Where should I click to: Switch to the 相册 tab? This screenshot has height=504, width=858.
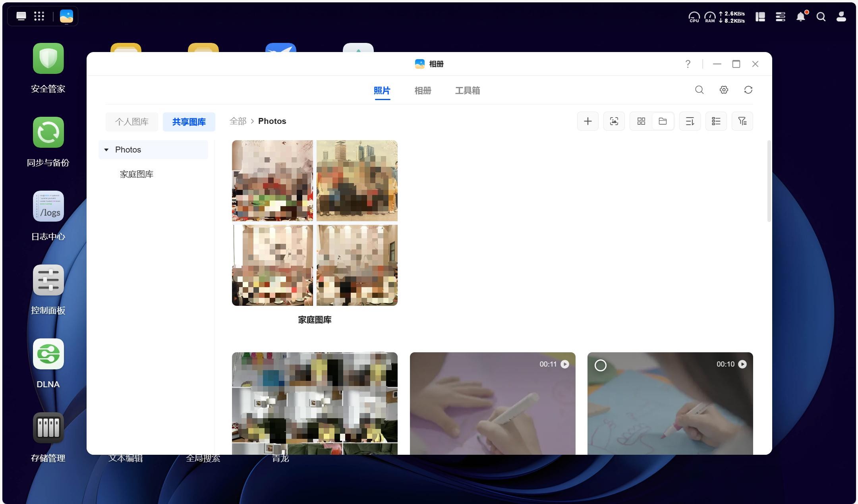pyautogui.click(x=423, y=91)
